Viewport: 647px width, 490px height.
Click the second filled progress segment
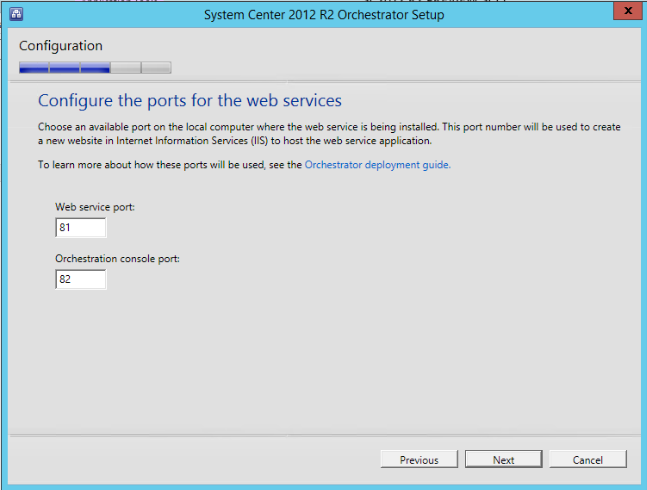(65, 68)
